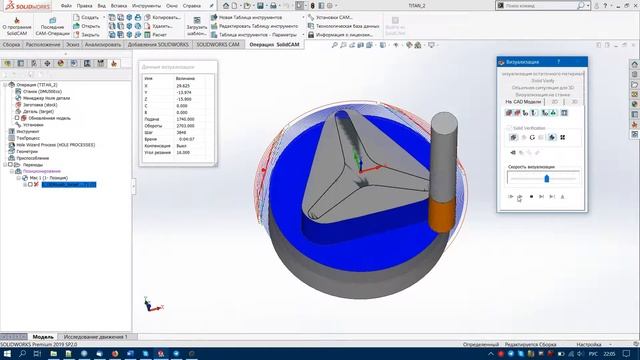The image size is (640, 360).
Task: Click the Новая Таблица инструментов button
Action: 246,18
